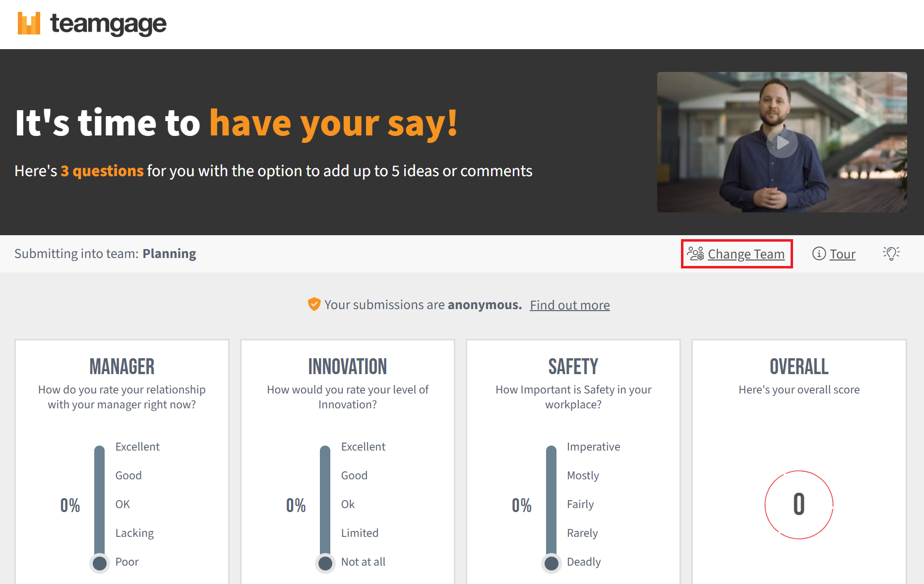Click the INNOVATION card heading
924x584 pixels.
[x=347, y=367]
